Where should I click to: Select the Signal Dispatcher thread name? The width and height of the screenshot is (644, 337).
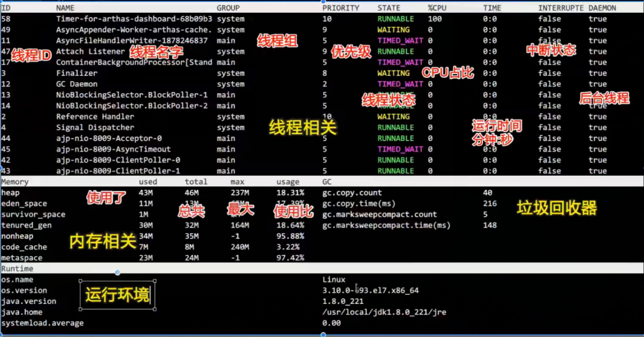[95, 127]
